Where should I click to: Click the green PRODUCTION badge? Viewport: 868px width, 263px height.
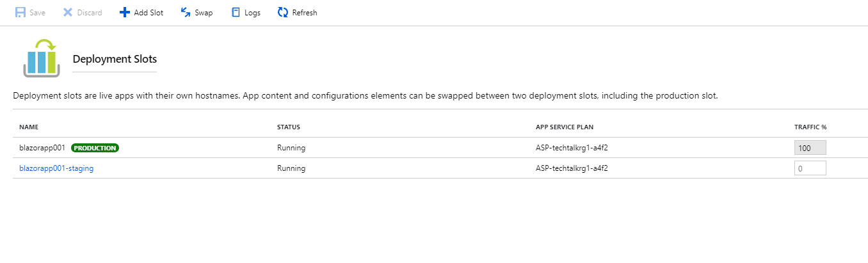(95, 148)
